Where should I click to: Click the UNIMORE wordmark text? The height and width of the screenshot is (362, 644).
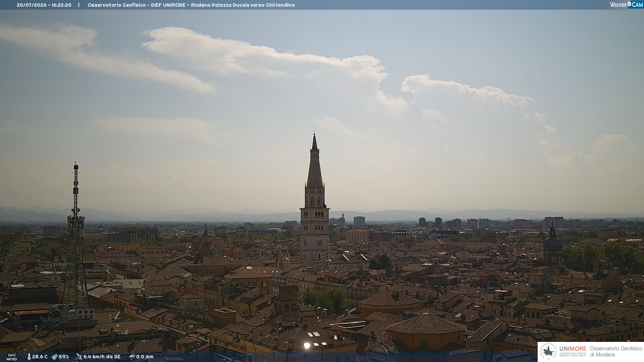(573, 349)
